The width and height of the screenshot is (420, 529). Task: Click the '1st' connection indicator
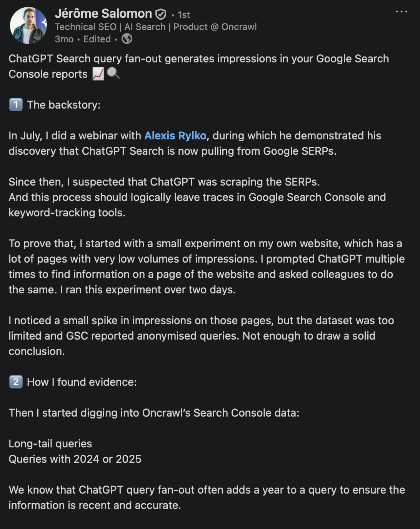click(183, 15)
